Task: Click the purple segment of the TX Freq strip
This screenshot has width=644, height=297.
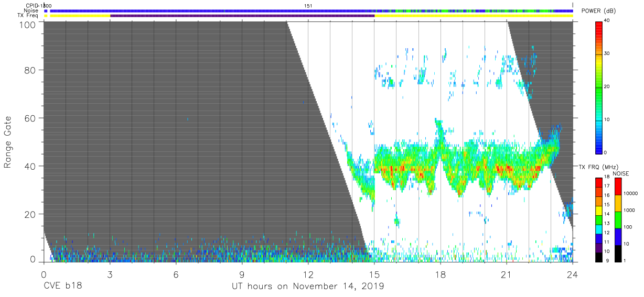Action: [x=242, y=16]
